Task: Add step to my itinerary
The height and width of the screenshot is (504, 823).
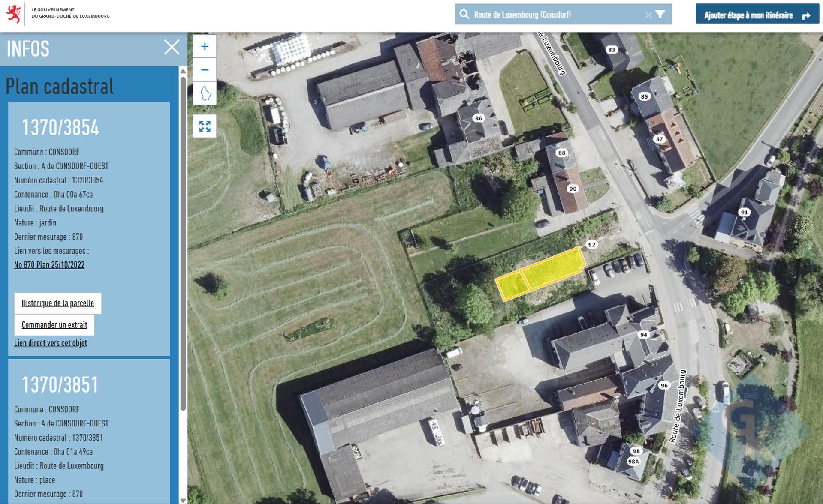Action: point(757,15)
